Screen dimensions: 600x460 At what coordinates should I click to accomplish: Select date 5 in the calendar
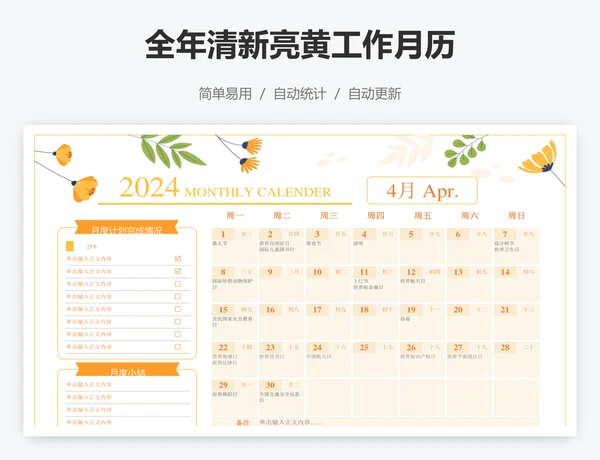(411, 234)
